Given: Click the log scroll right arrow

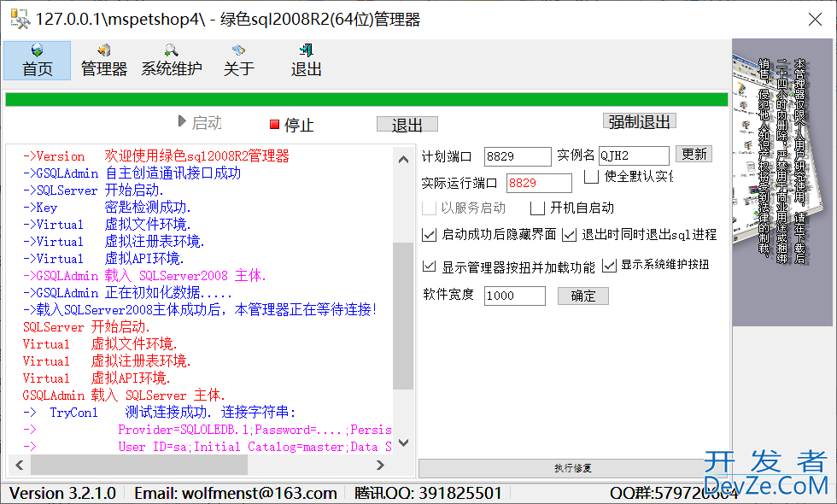Looking at the screenshot, I should (380, 465).
